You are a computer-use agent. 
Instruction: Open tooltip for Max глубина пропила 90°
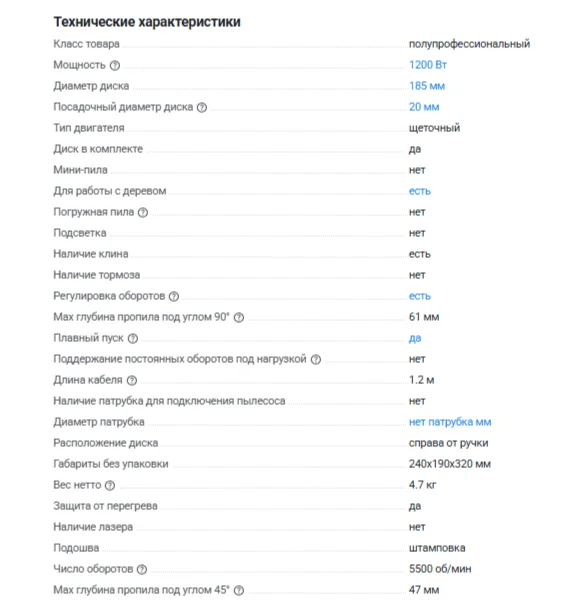tap(239, 318)
